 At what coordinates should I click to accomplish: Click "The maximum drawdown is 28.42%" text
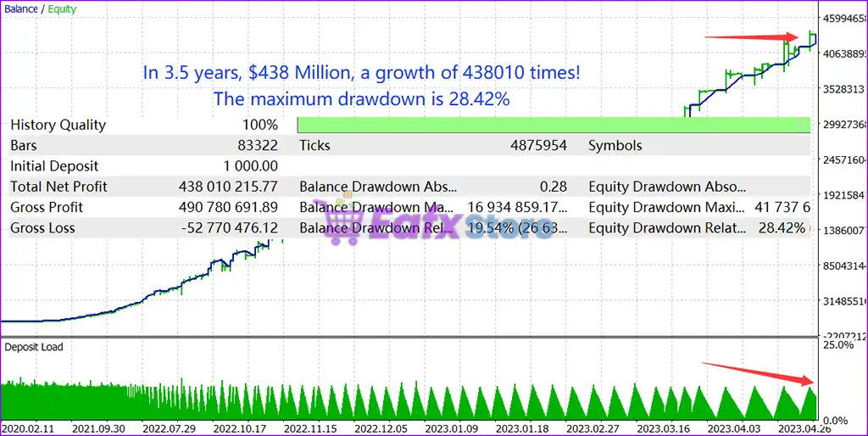tap(361, 98)
